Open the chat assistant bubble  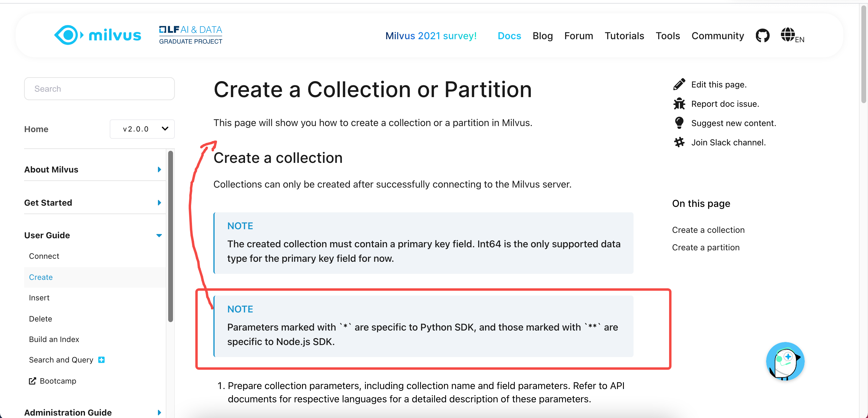[785, 361]
